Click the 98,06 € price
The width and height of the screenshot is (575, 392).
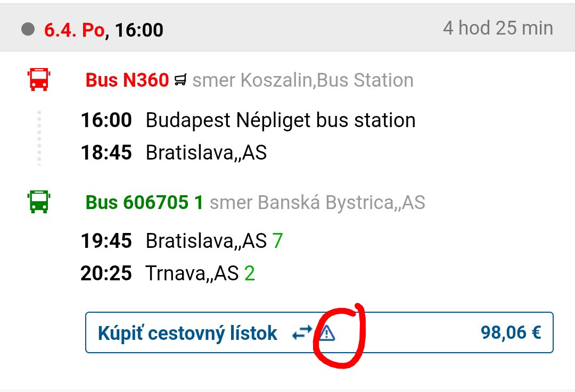click(511, 333)
